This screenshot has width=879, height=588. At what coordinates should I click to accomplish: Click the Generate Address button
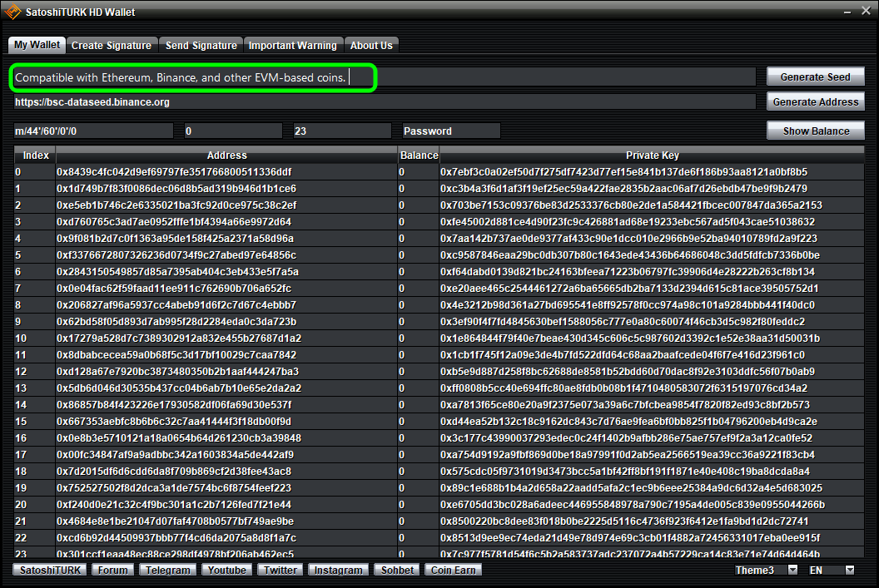click(x=815, y=102)
